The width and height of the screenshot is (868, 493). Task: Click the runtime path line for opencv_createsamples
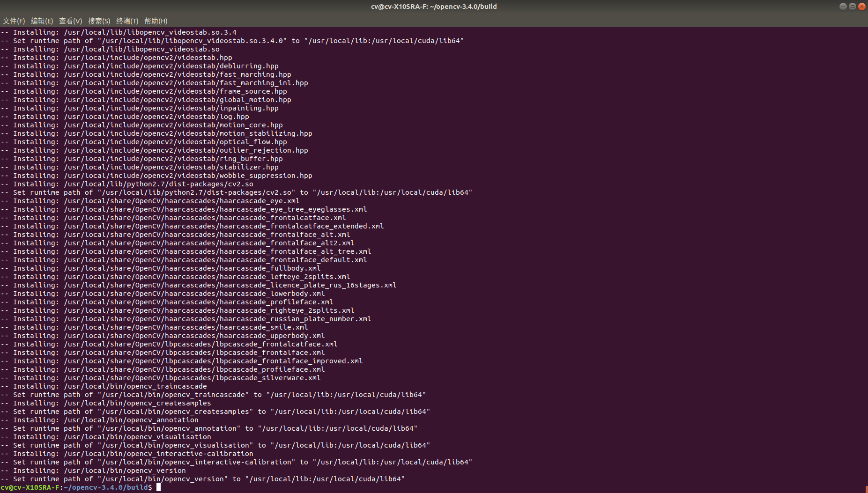pos(215,412)
